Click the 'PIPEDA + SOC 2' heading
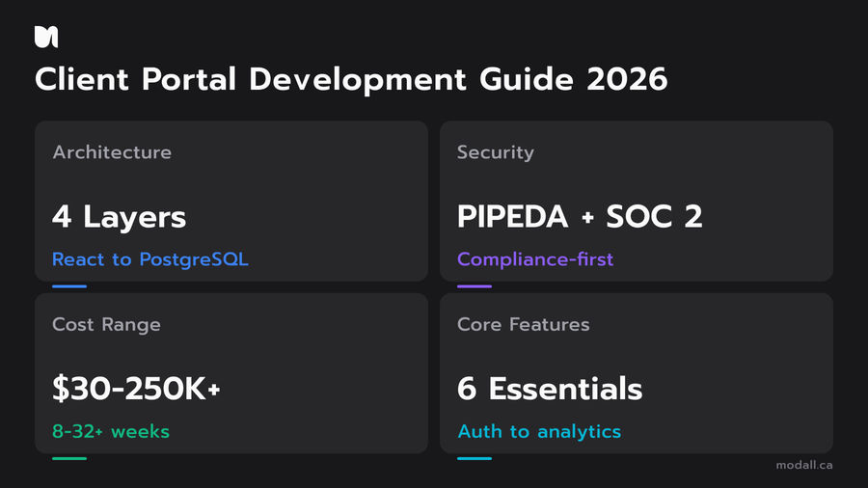The height and width of the screenshot is (488, 868). tap(580, 216)
